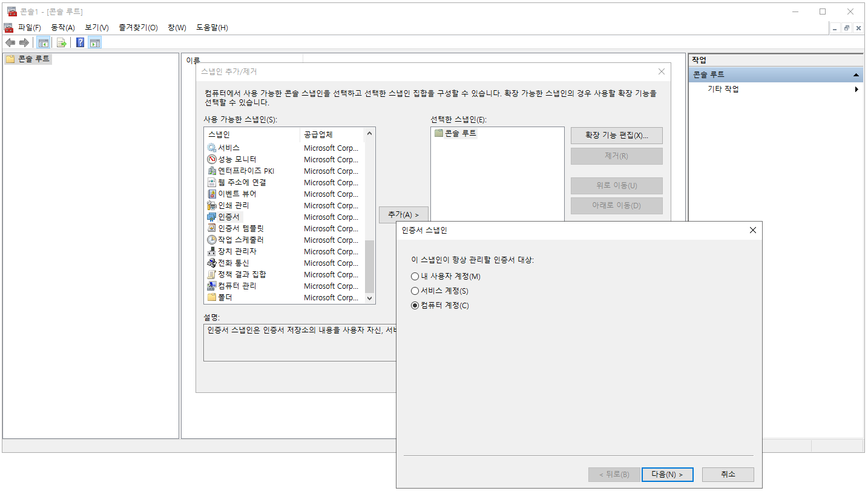Cancel the 인증서 스냅인 dialog with 취소
868x491 pixels.
coord(728,475)
